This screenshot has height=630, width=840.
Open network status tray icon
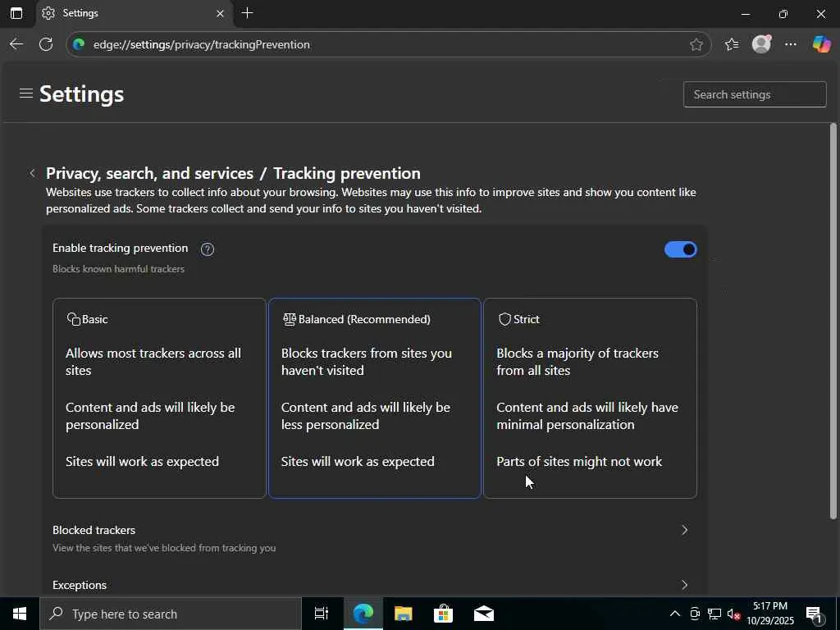714,614
